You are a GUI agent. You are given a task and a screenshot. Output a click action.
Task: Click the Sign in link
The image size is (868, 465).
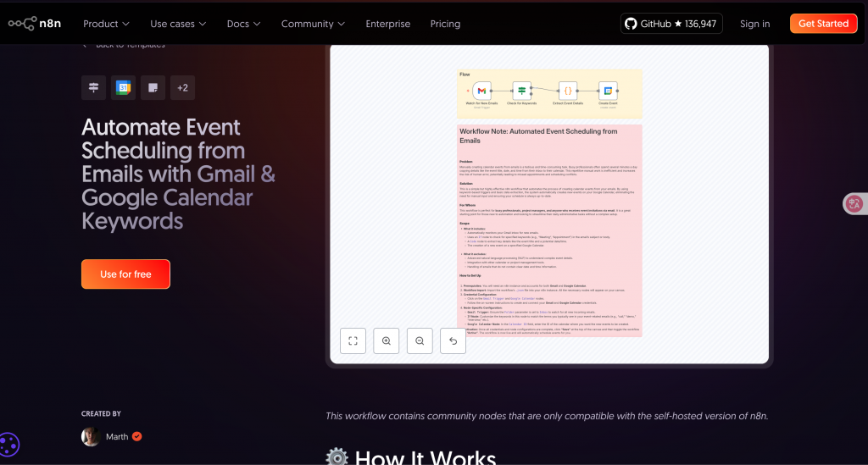[x=755, y=24]
